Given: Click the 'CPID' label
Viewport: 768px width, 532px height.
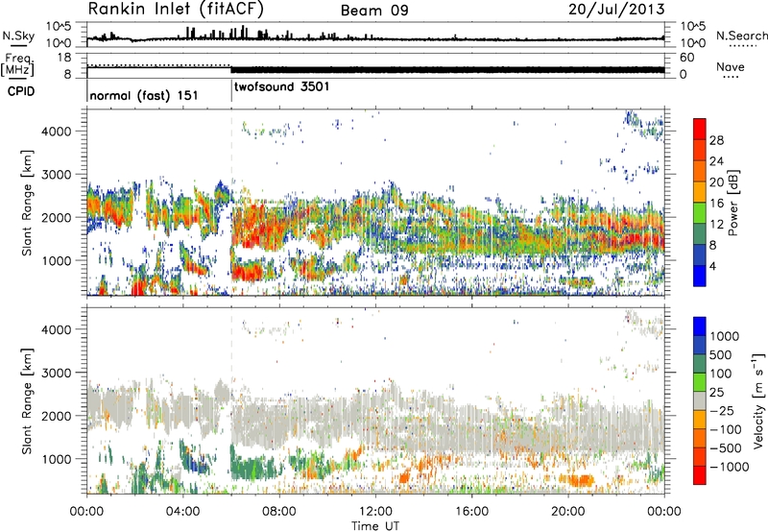Looking at the screenshot, I should [x=21, y=91].
